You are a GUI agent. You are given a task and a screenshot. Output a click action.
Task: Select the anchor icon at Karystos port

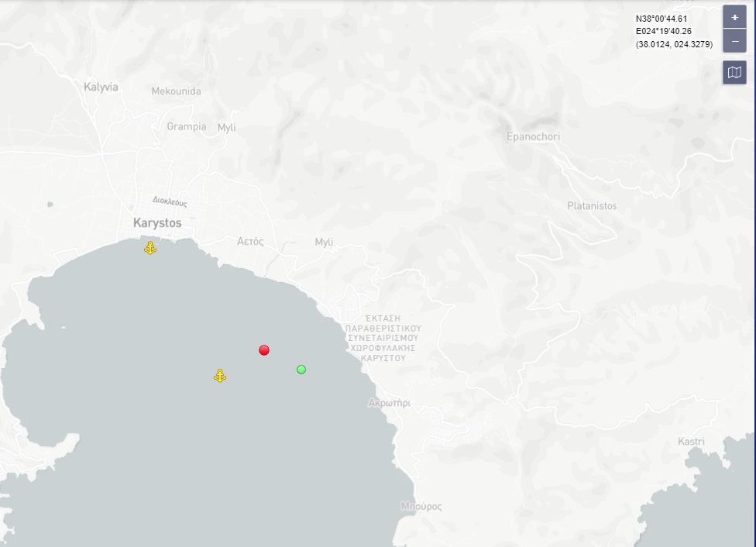(150, 248)
